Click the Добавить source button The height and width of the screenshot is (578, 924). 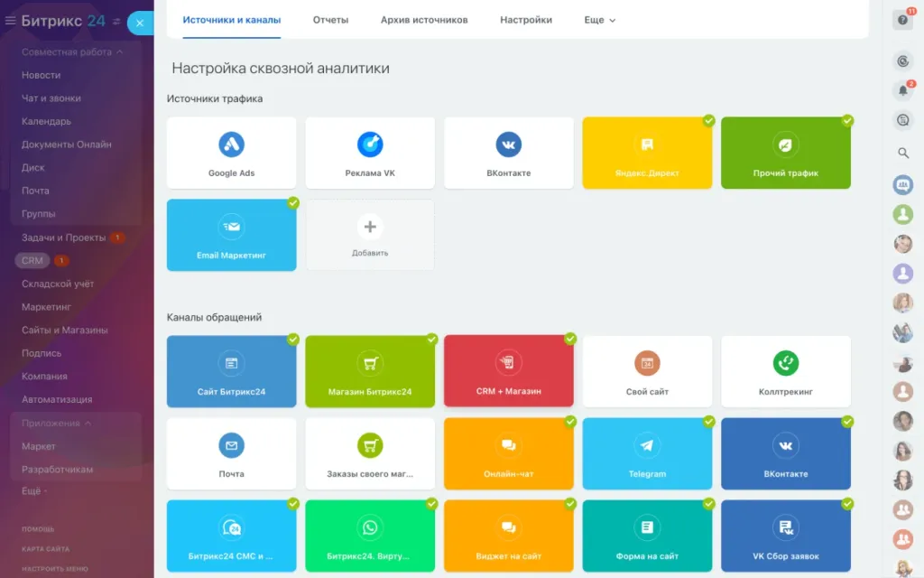point(370,235)
